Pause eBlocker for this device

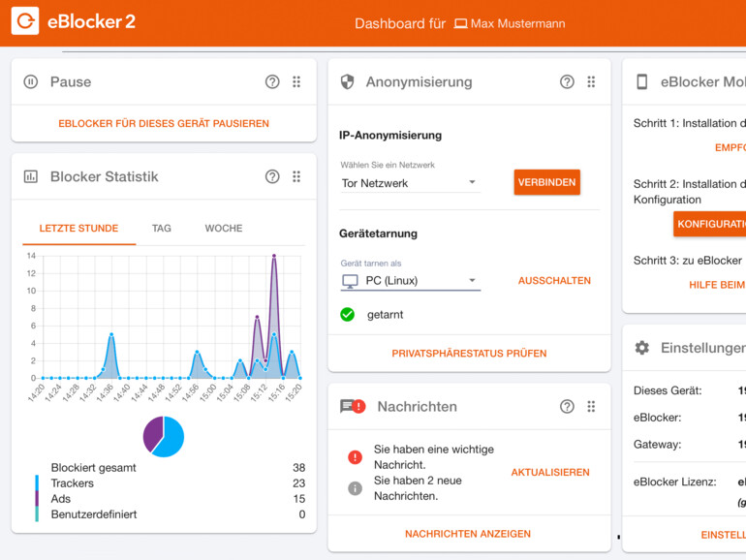click(164, 124)
